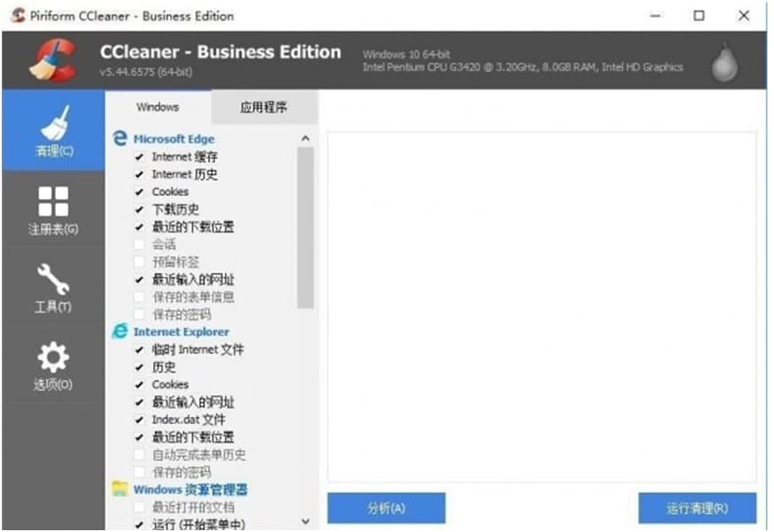Click the Windows 资源管理器 folder icon

[122, 490]
